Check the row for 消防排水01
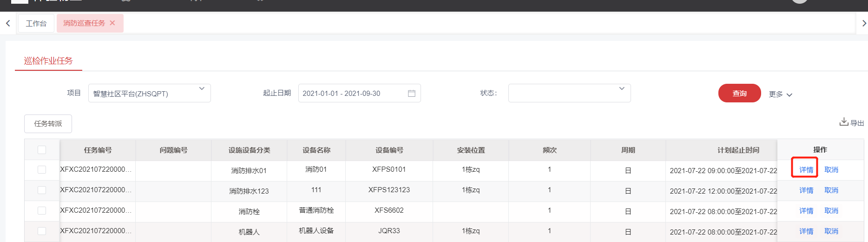Screen dimensions: 868x242 click(42, 169)
